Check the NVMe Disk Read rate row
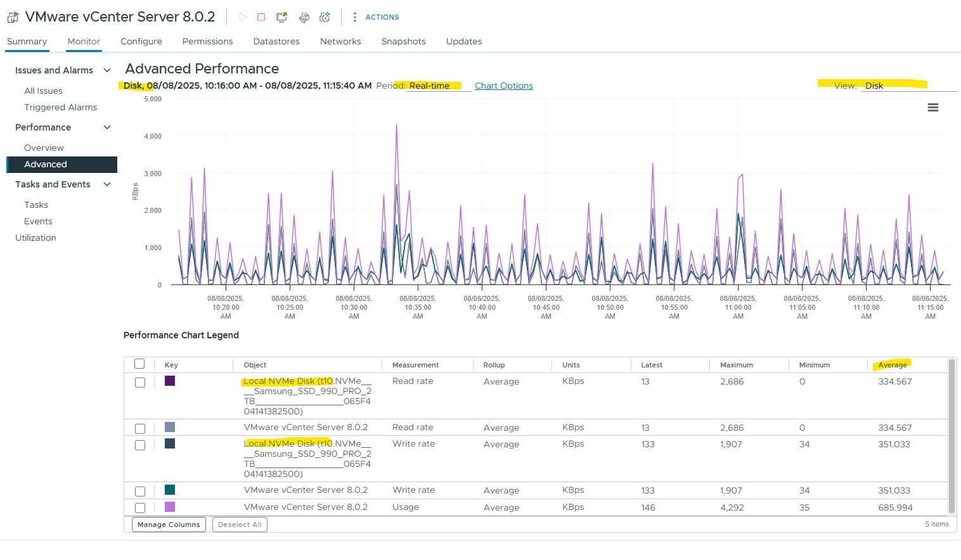 (x=140, y=383)
